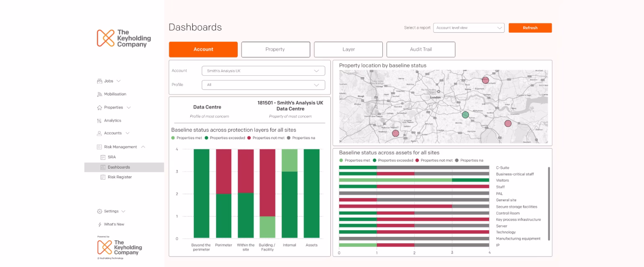Click the Accounts person icon

tap(99, 133)
